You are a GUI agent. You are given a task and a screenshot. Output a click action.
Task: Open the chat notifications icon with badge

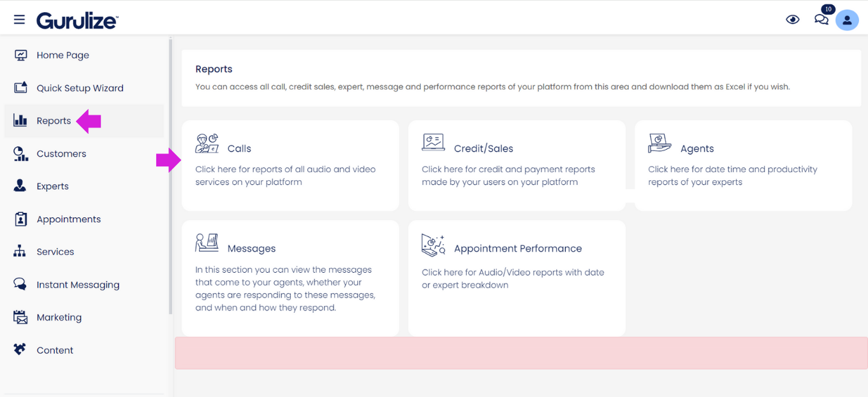tap(821, 19)
